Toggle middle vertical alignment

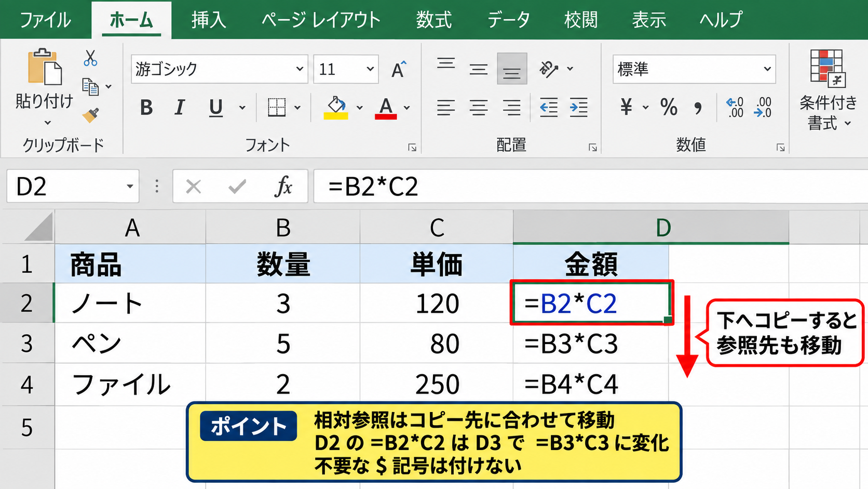(479, 69)
